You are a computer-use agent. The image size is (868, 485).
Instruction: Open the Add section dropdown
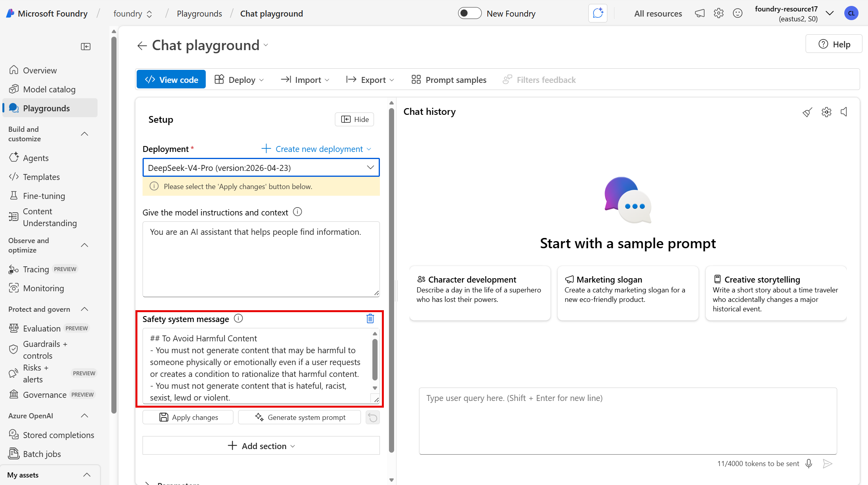click(261, 446)
